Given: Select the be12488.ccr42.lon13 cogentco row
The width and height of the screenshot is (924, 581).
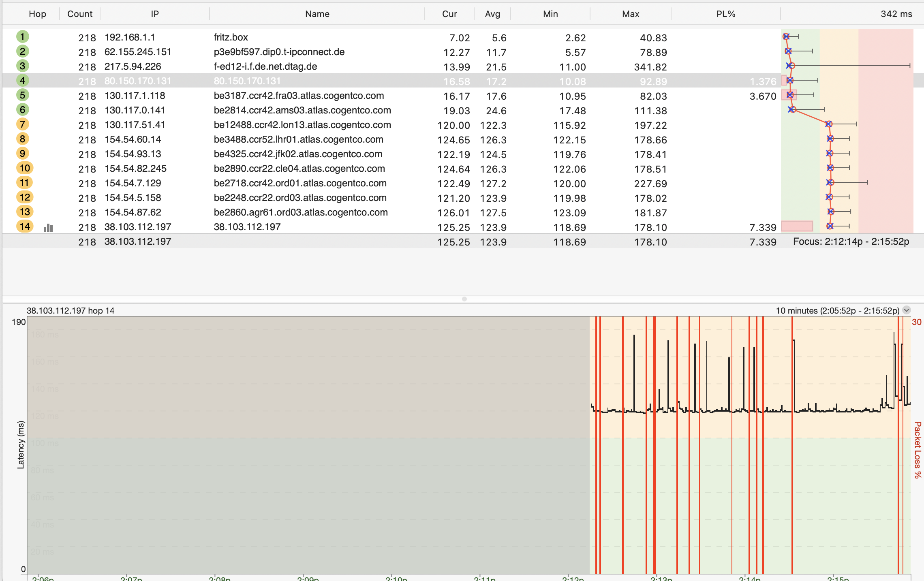Looking at the screenshot, I should [302, 125].
